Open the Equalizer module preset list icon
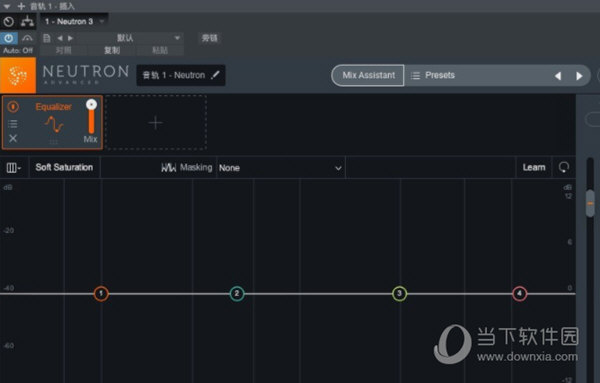The width and height of the screenshot is (600, 383). point(13,124)
